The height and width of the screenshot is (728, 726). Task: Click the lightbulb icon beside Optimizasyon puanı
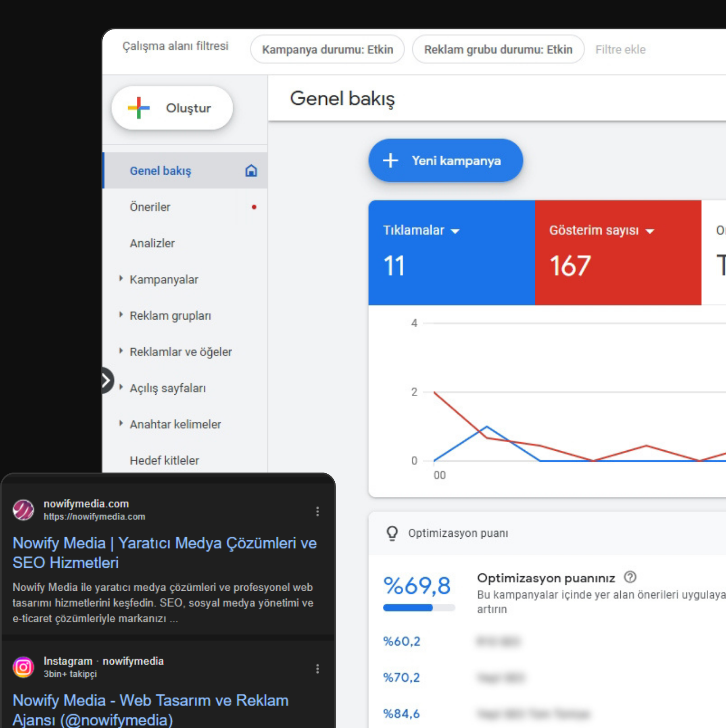392,533
